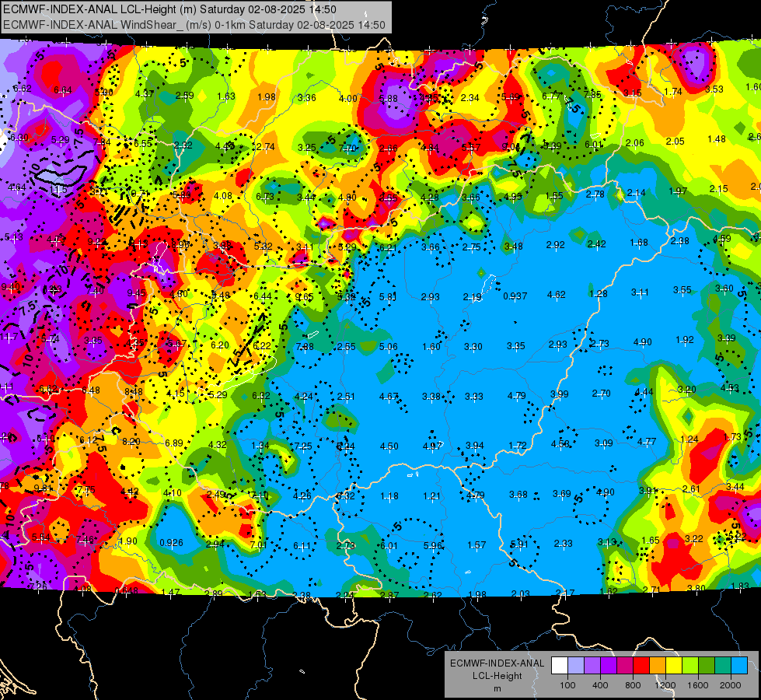Click 'ECMWF-INDEX-ANAL' text in the legend box
The width and height of the screenshot is (761, 700).
497,663
